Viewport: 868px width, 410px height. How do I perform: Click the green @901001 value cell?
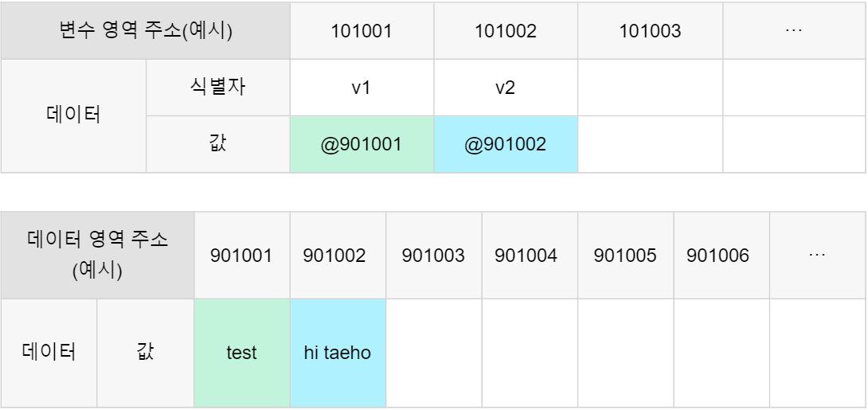pyautogui.click(x=362, y=144)
